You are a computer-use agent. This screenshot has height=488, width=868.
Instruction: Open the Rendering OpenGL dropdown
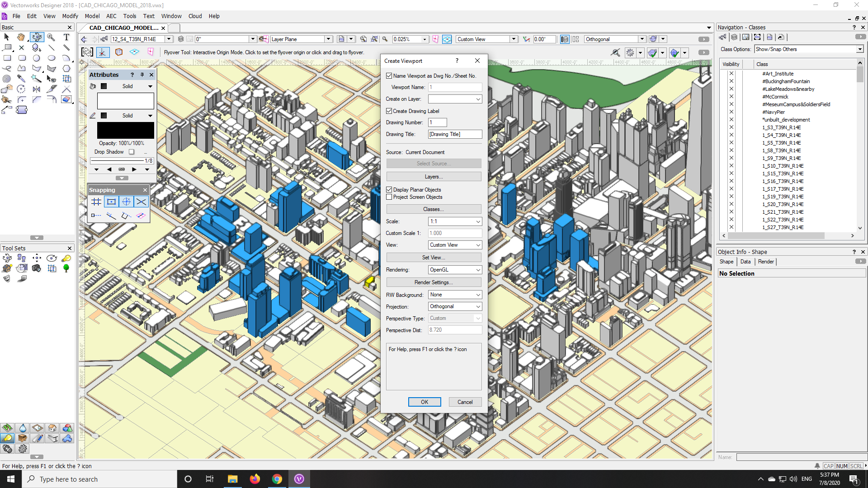point(455,270)
